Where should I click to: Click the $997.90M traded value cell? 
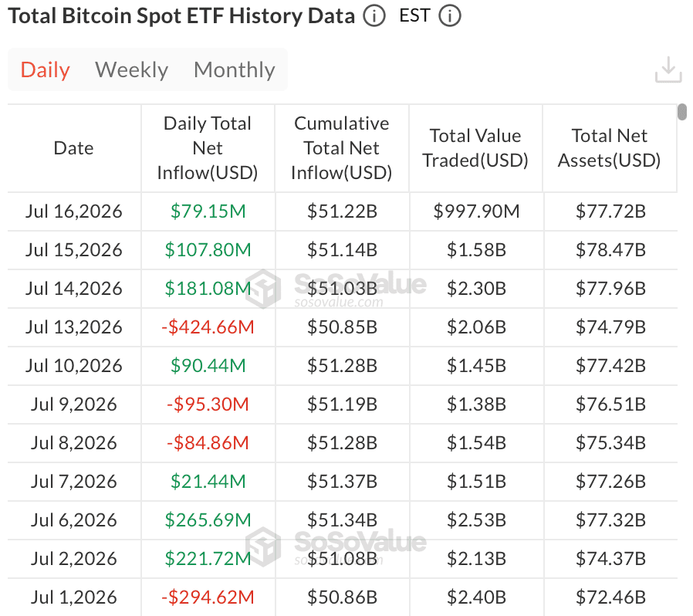point(476,212)
